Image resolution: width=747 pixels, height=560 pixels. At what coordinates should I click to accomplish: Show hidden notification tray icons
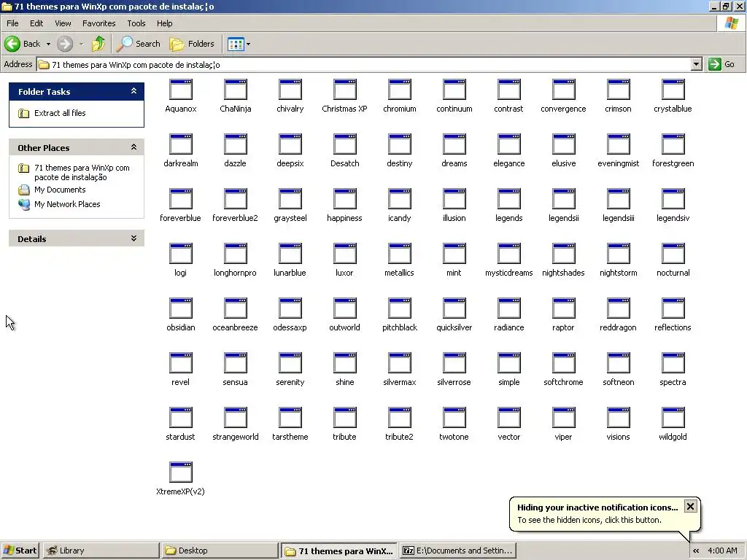[696, 551]
